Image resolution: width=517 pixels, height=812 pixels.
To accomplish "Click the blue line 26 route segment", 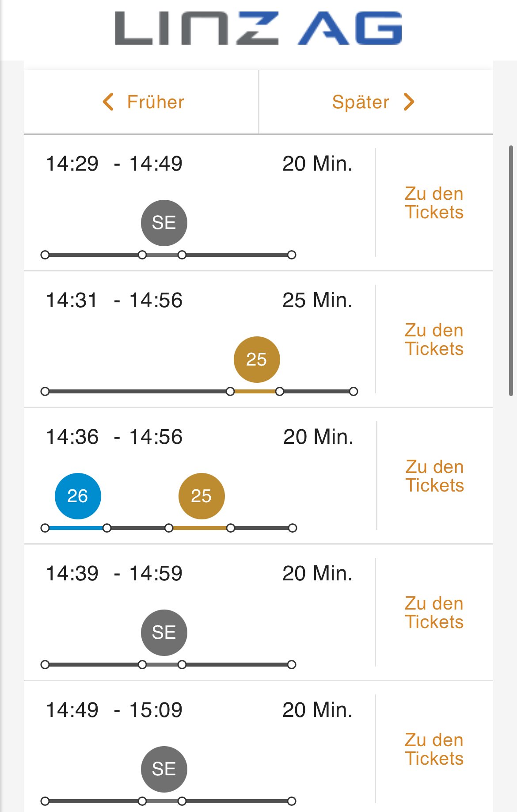I will click(x=76, y=528).
